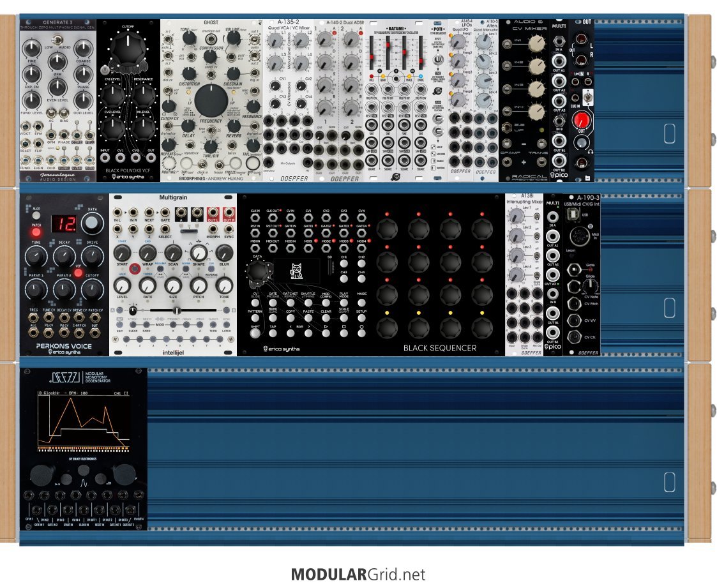Flip the LOW/AUDIO toggle switch on Generate 3
Screen dimensions: 717x588
57,41
